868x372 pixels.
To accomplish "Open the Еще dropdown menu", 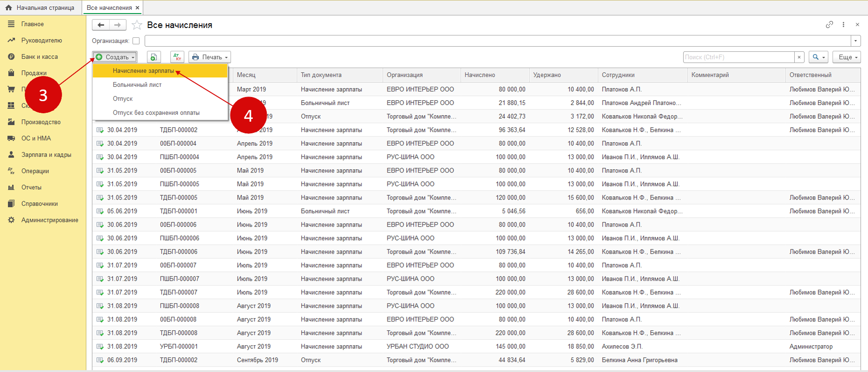I will (x=847, y=57).
